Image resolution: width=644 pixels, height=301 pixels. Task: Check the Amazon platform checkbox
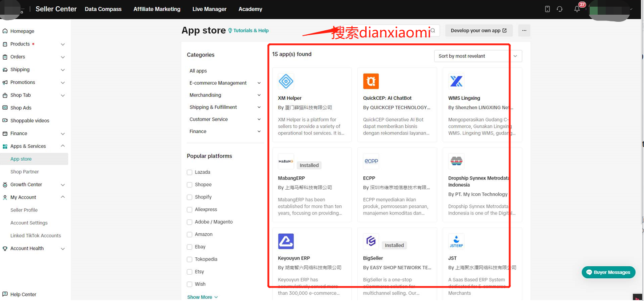click(190, 235)
